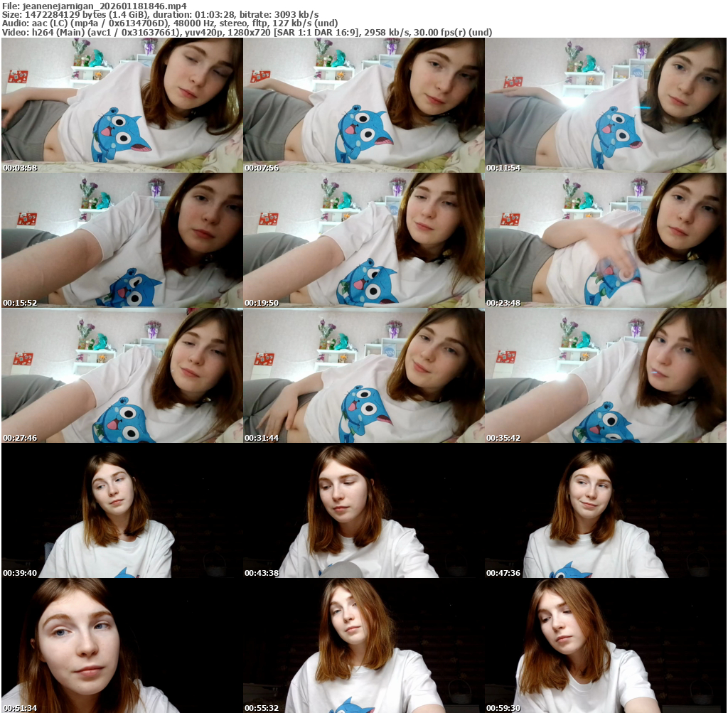The image size is (728, 713).
Task: Select the thumbnail frame stamped 00:07:56
Action: pos(364,105)
